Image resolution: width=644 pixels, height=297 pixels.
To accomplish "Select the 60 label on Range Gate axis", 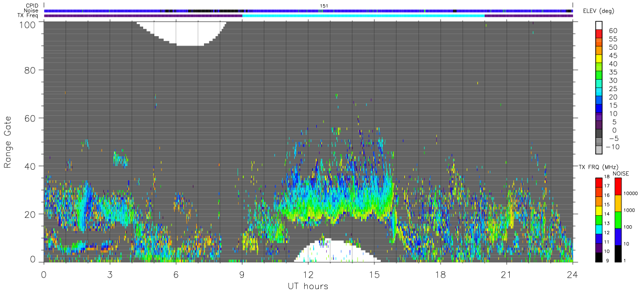I will point(30,118).
